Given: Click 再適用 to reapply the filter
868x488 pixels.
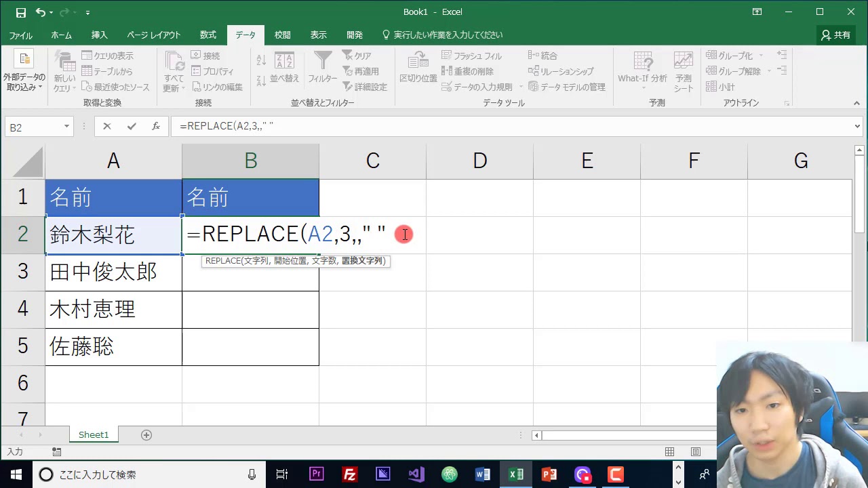Looking at the screenshot, I should click(x=361, y=71).
